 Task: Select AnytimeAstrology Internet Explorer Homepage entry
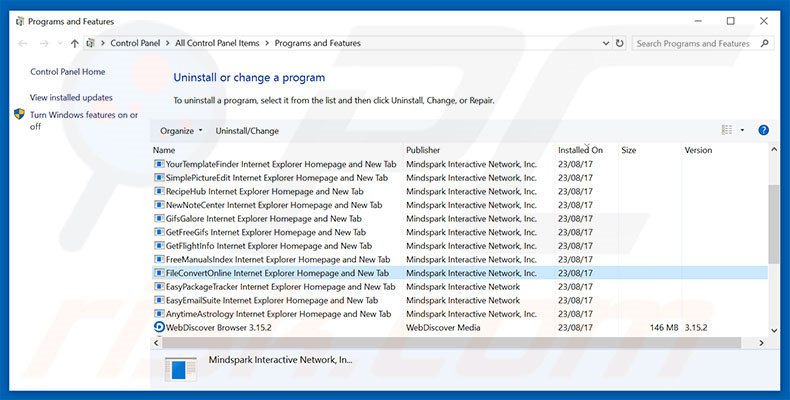[x=279, y=314]
